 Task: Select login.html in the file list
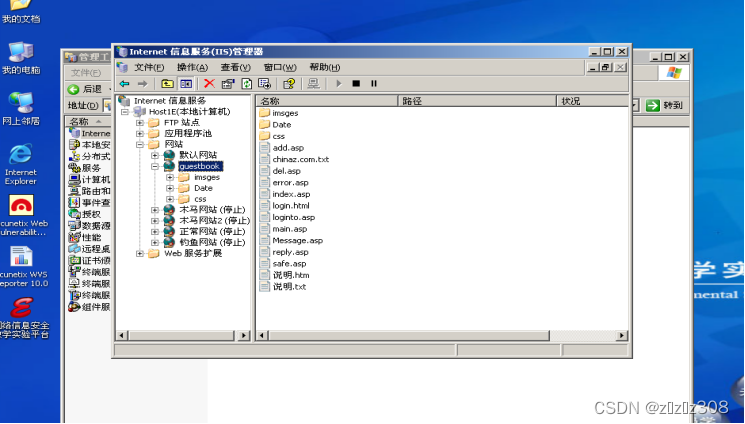pos(291,206)
